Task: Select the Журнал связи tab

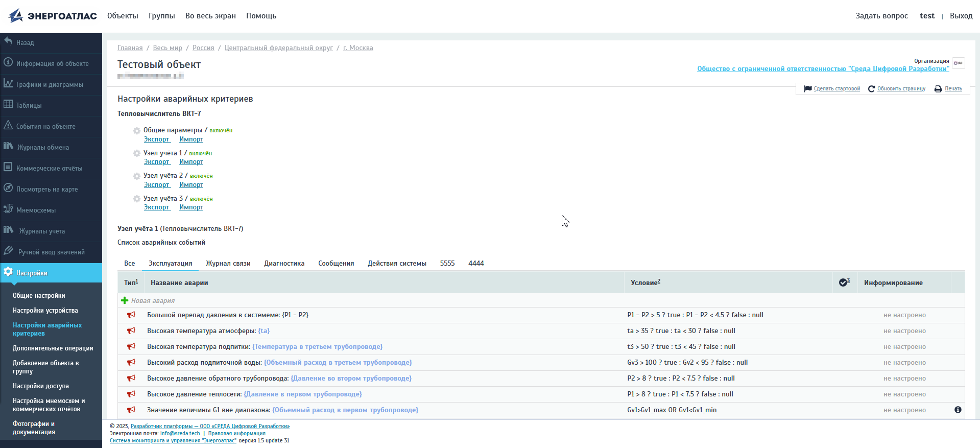Action: click(x=228, y=264)
